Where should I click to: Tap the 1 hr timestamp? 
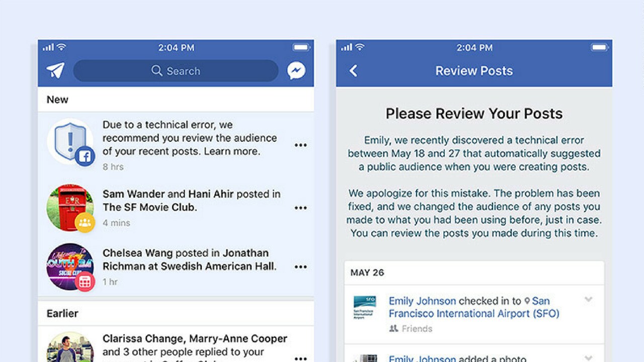[109, 282]
